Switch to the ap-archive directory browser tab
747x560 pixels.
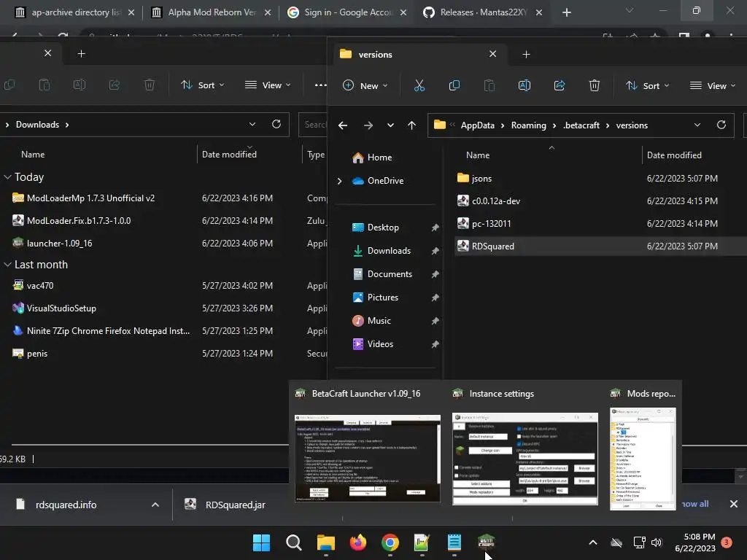74,12
